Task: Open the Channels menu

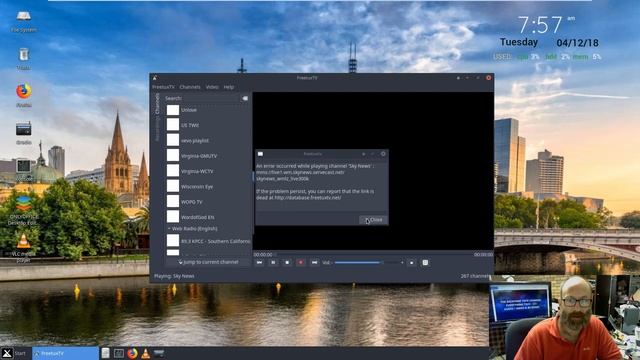Action: tap(190, 87)
